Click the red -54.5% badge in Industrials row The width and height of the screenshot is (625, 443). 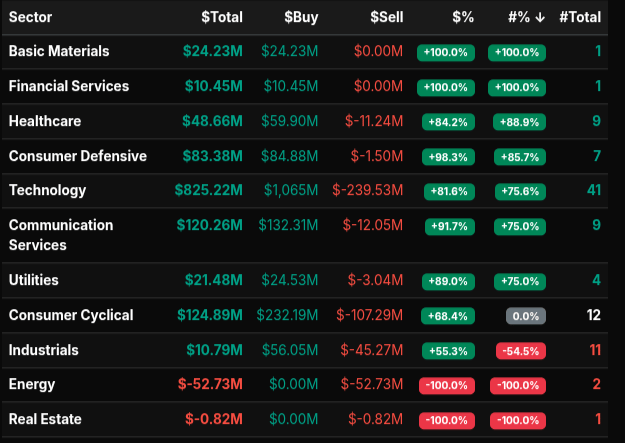pos(520,351)
